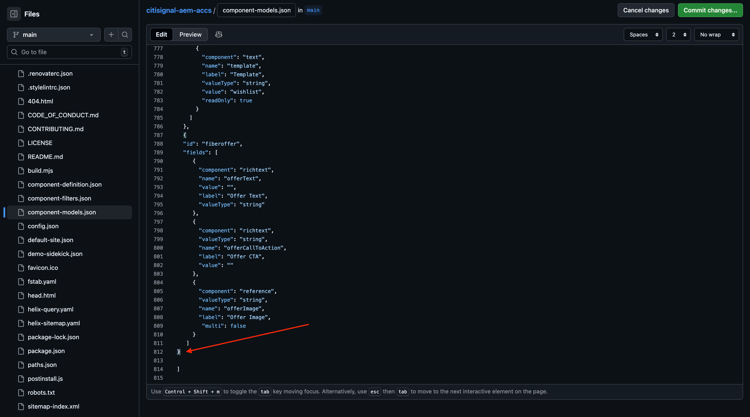Screen dimensions: 750x417
Task: Open demo-sidekick.json file
Action: click(55, 254)
